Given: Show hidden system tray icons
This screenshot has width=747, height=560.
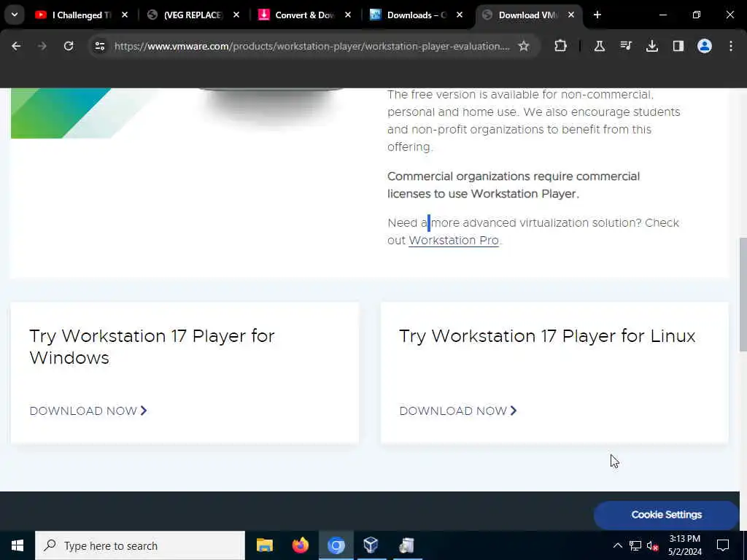Looking at the screenshot, I should 617,545.
